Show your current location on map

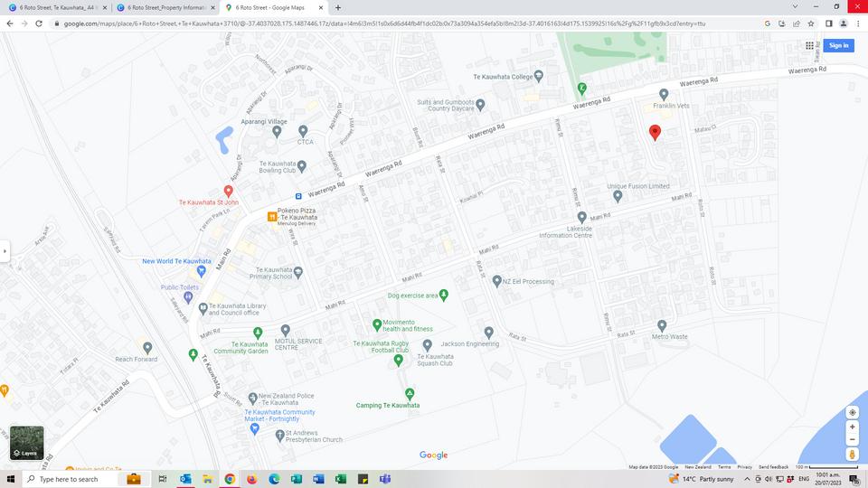point(853,412)
